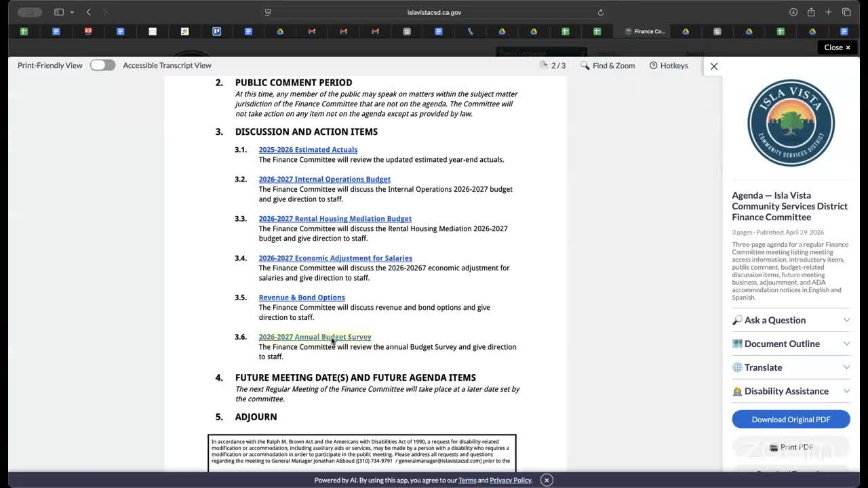Image resolution: width=868 pixels, height=488 pixels.
Task: Click the Print-Friendly View label
Action: 50,66
